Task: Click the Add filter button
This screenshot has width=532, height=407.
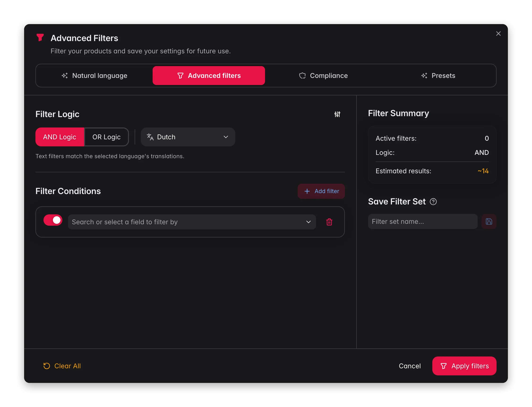Action: [x=321, y=191]
